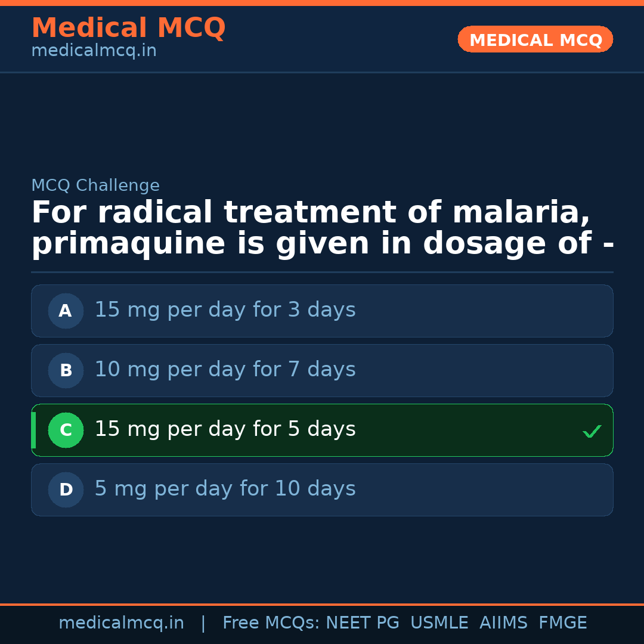Image resolution: width=644 pixels, height=644 pixels.
Task: Click the NEET PG footer text
Action: pyautogui.click(x=363, y=623)
